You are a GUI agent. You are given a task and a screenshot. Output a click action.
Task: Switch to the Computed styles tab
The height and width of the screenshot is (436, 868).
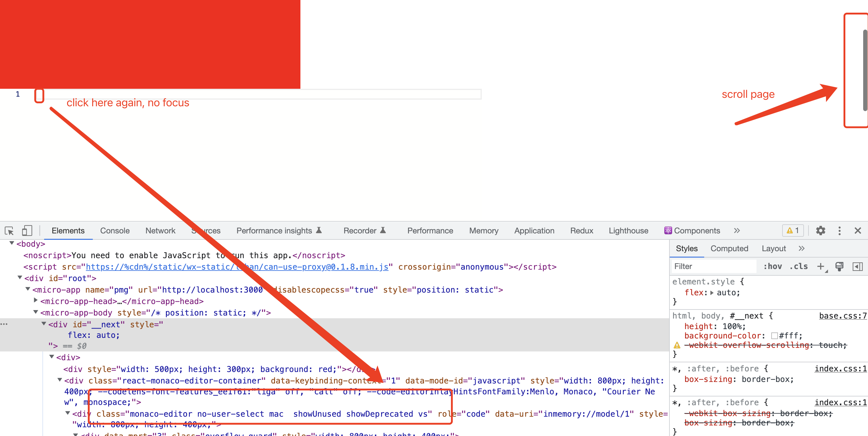coord(729,248)
